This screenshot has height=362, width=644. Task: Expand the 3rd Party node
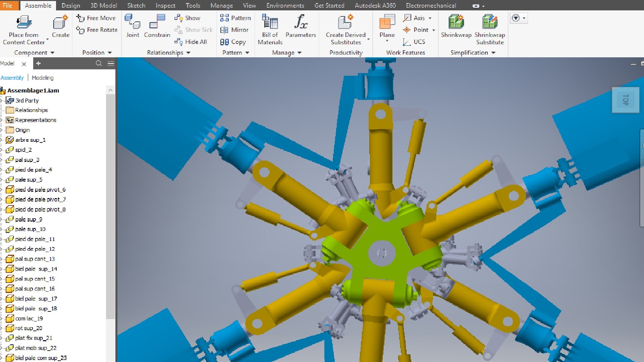pyautogui.click(x=2, y=101)
